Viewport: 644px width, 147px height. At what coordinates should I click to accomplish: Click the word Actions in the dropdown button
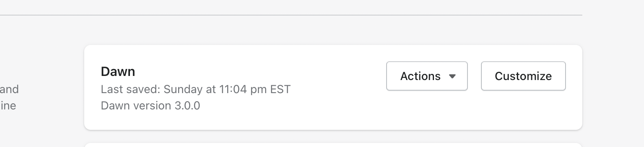pyautogui.click(x=420, y=76)
